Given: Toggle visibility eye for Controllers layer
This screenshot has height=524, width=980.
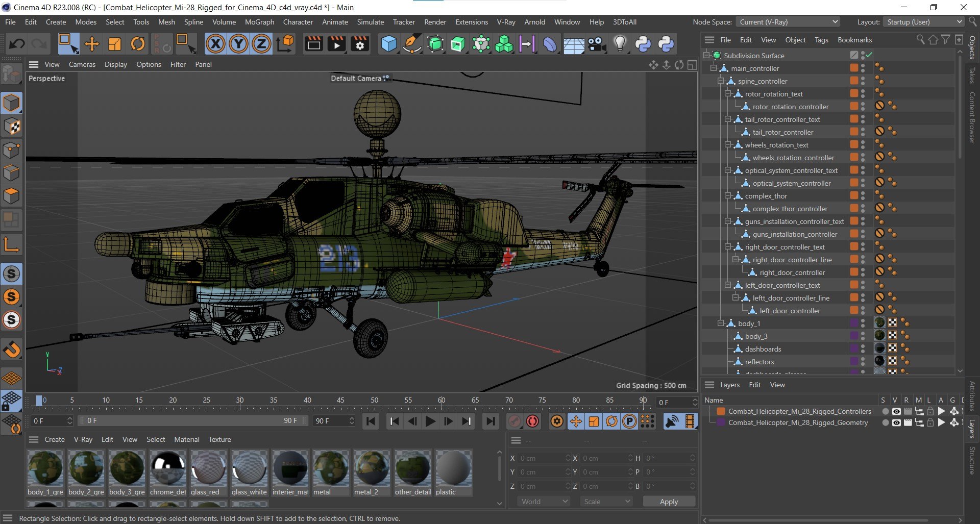Looking at the screenshot, I should click(x=896, y=411).
